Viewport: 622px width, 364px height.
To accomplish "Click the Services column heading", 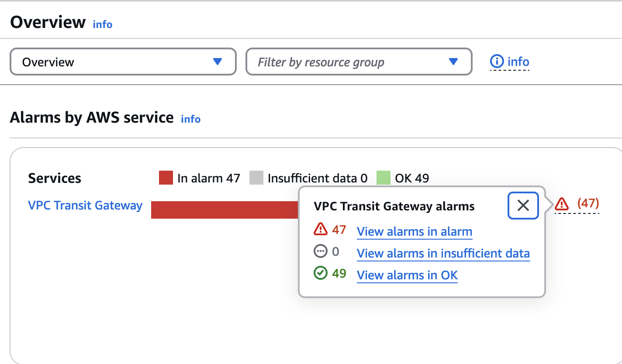I will pyautogui.click(x=55, y=178).
